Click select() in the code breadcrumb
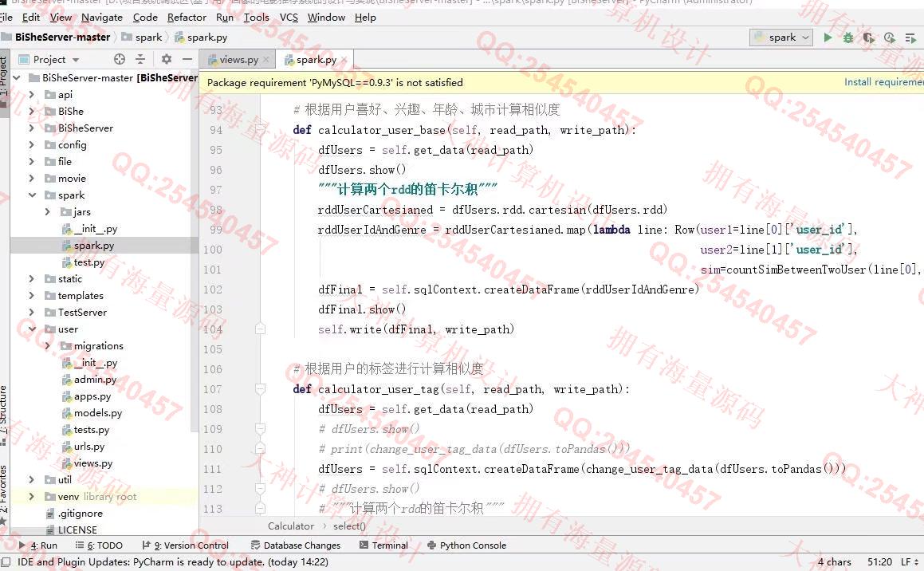Viewport: 924px width, 571px height. click(x=349, y=526)
